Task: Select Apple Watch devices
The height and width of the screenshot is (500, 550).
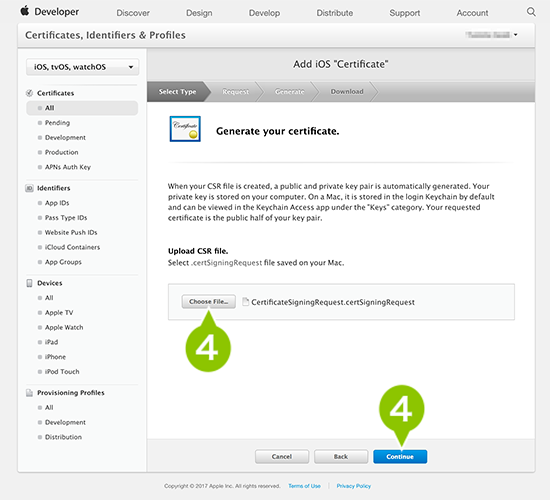Action: [64, 327]
